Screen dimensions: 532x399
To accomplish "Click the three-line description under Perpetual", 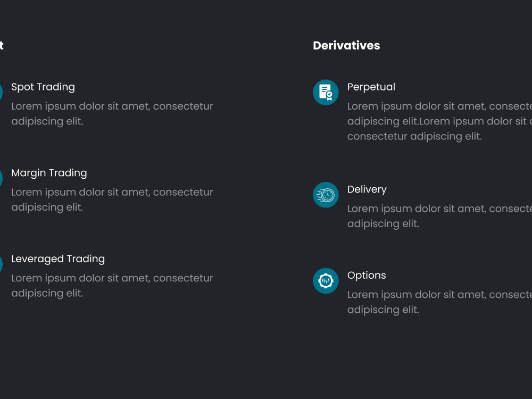I will [439, 121].
